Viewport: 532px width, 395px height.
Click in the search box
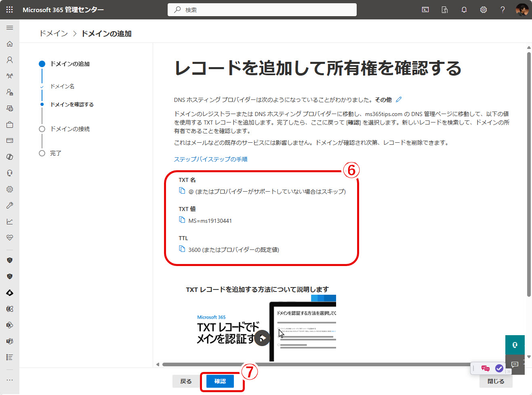[x=262, y=10]
